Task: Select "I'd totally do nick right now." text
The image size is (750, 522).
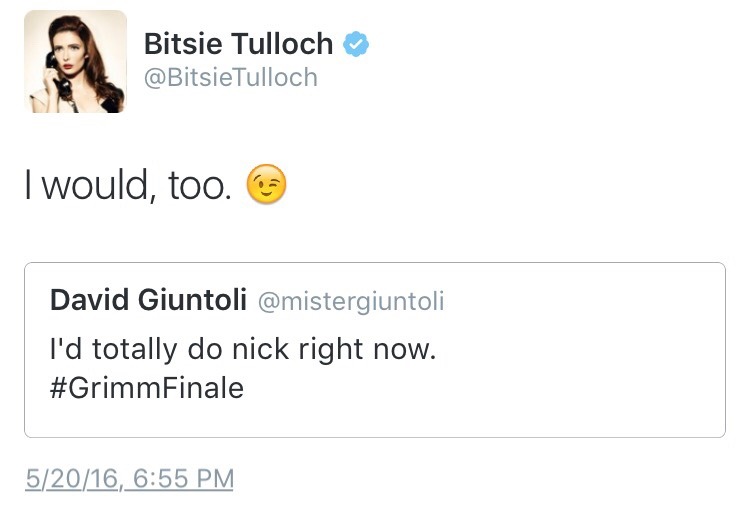Action: [x=243, y=350]
